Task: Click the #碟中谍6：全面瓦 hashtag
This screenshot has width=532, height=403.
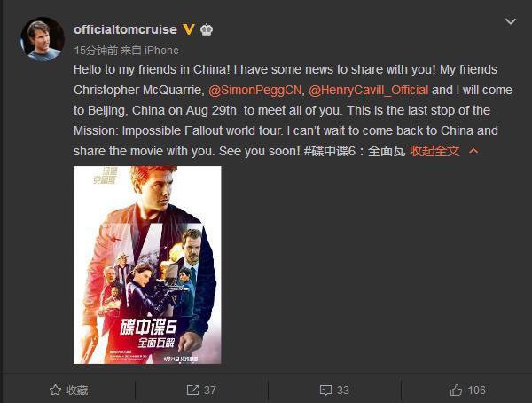Action: (355, 151)
